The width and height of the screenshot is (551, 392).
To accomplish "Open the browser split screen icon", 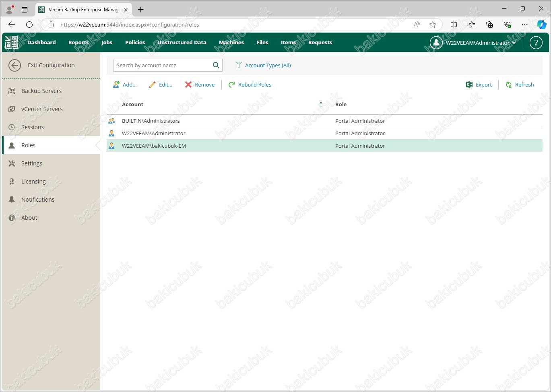I will coord(454,25).
